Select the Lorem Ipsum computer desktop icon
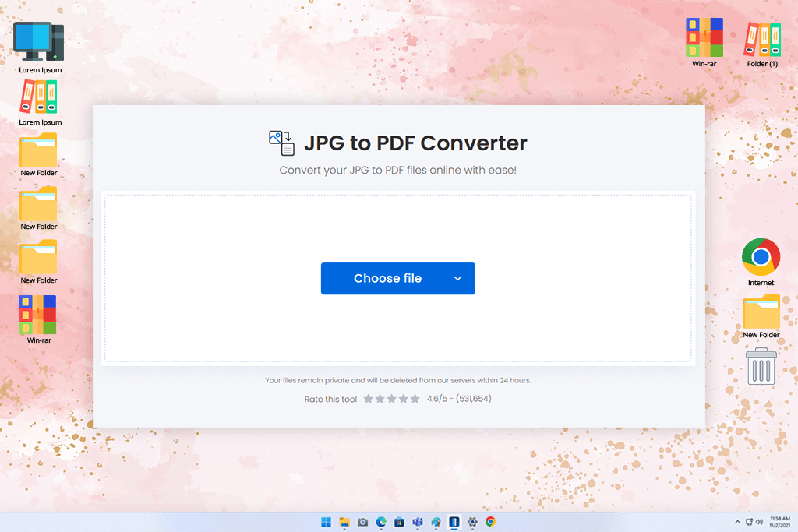 coord(40,48)
